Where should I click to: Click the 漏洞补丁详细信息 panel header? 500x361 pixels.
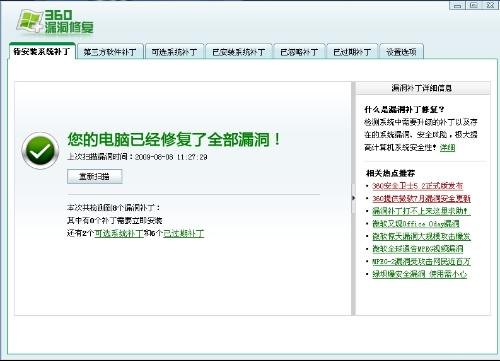(422, 88)
